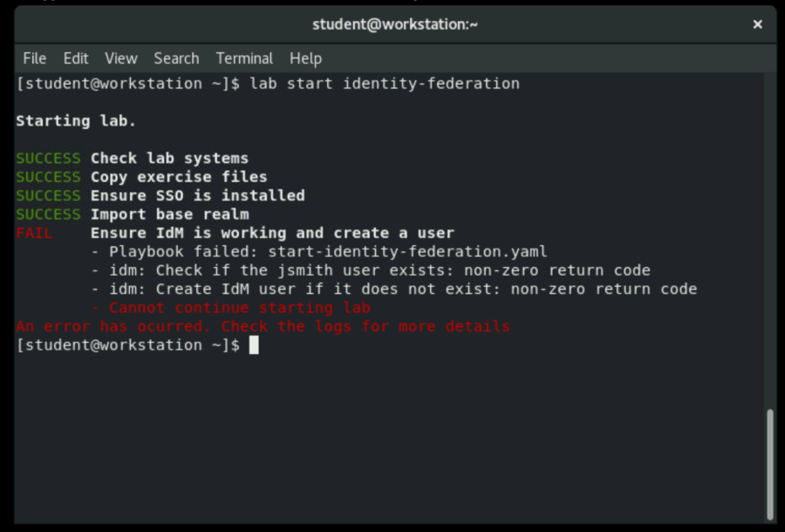Click the 'Copy exercise files' line

[x=179, y=177]
